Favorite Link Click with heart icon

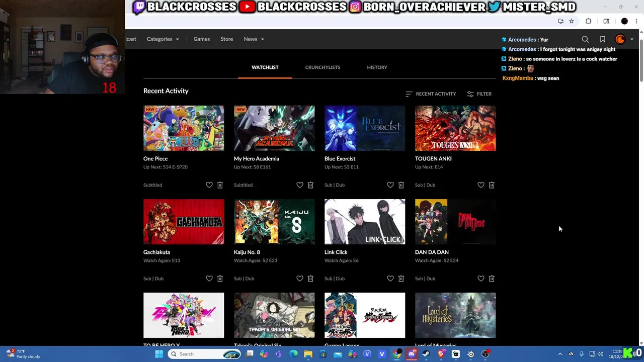pyautogui.click(x=390, y=279)
